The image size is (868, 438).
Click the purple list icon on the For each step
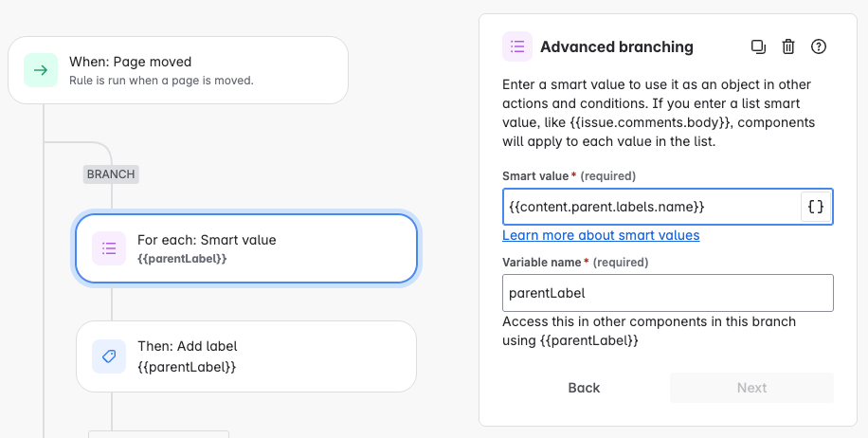pyautogui.click(x=109, y=248)
